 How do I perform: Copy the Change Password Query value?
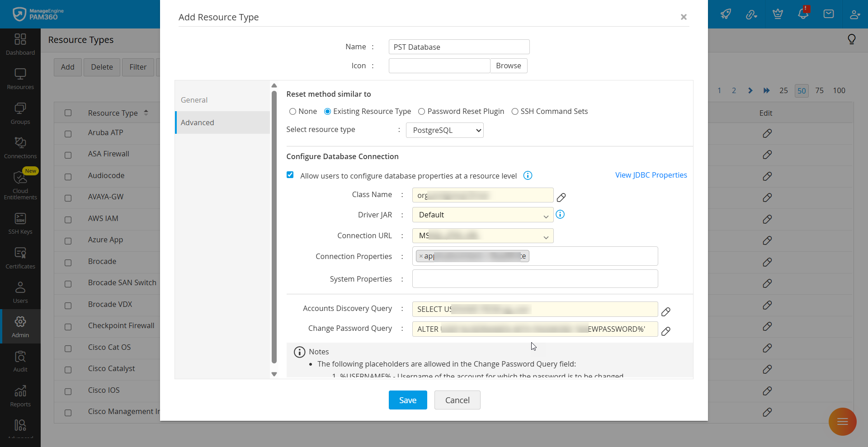point(666,331)
